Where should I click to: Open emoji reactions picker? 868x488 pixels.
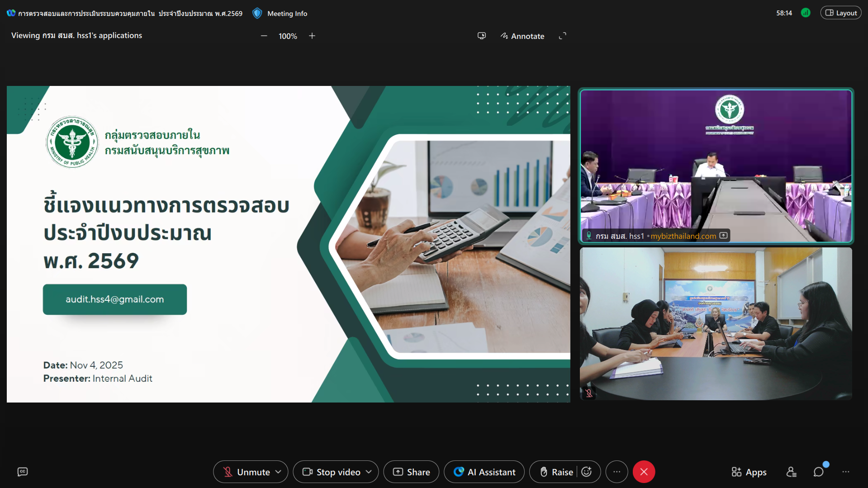[587, 472]
